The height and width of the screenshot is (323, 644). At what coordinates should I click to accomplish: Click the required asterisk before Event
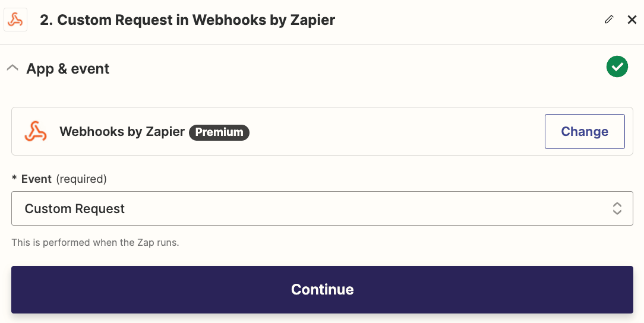(x=14, y=179)
